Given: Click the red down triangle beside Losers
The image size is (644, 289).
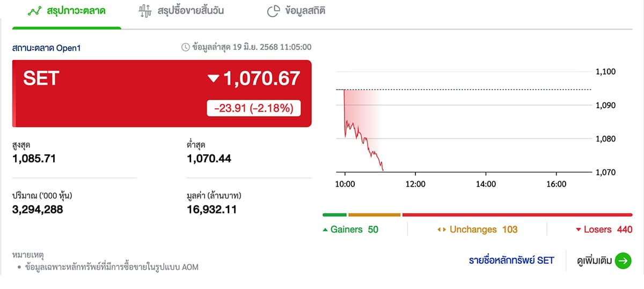Looking at the screenshot, I should [x=579, y=230].
